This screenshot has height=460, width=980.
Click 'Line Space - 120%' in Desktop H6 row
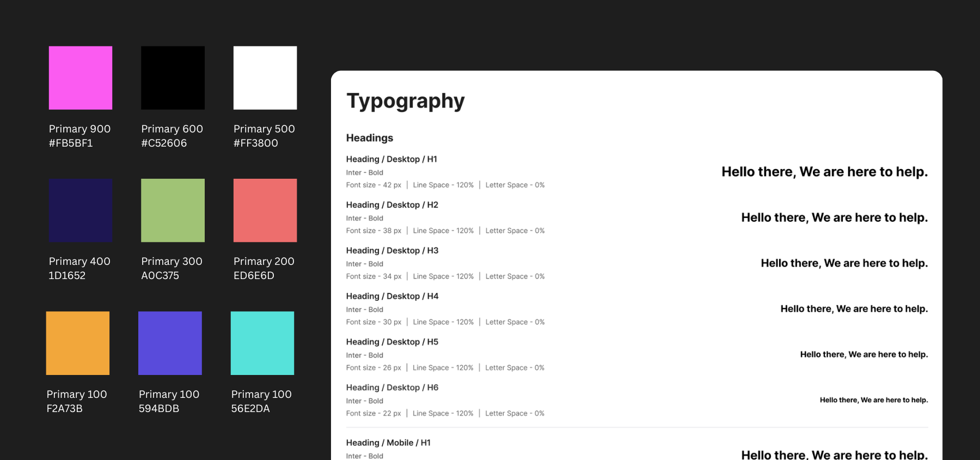click(443, 414)
